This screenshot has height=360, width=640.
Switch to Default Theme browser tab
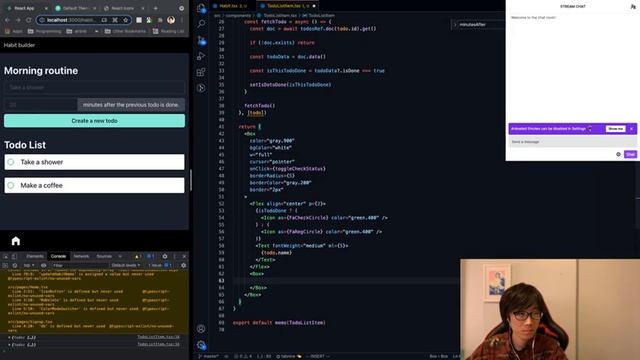pyautogui.click(x=76, y=8)
